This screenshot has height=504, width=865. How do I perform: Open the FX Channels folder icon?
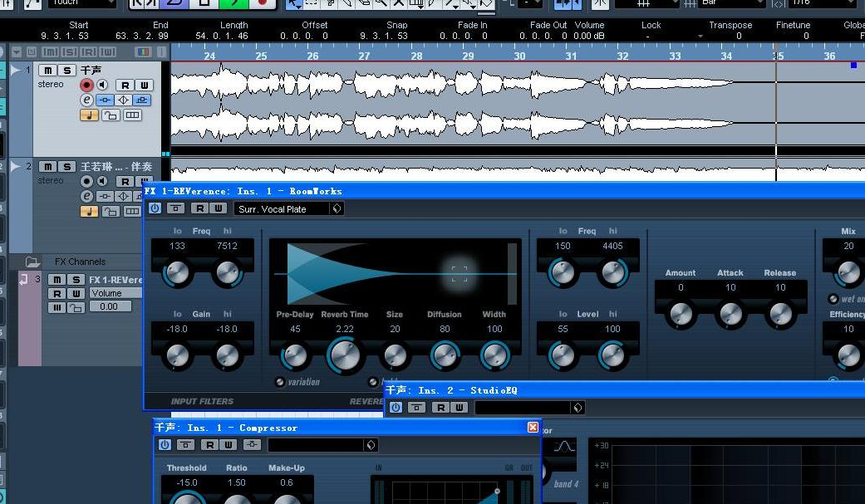pyautogui.click(x=32, y=262)
